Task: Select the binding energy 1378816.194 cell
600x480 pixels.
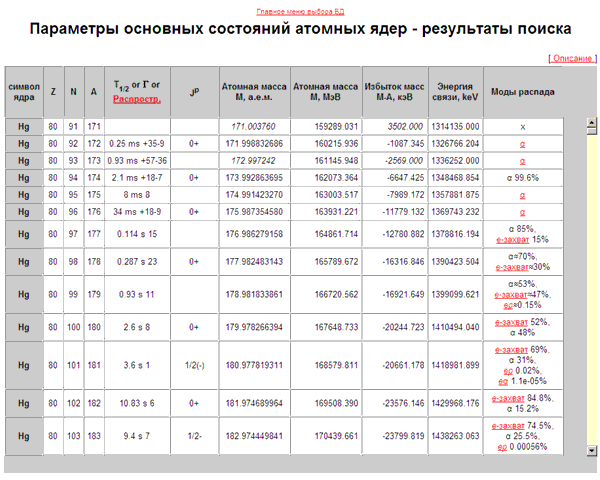Action: point(455,234)
